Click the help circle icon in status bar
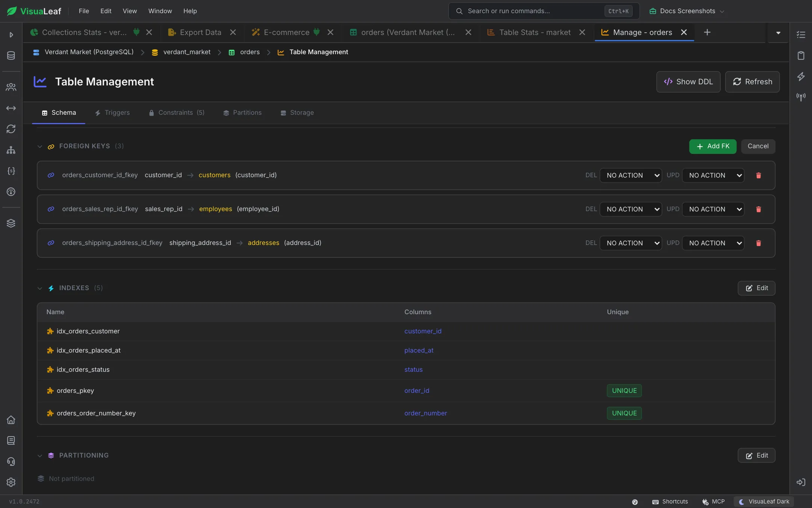This screenshot has width=812, height=508. coord(635,502)
